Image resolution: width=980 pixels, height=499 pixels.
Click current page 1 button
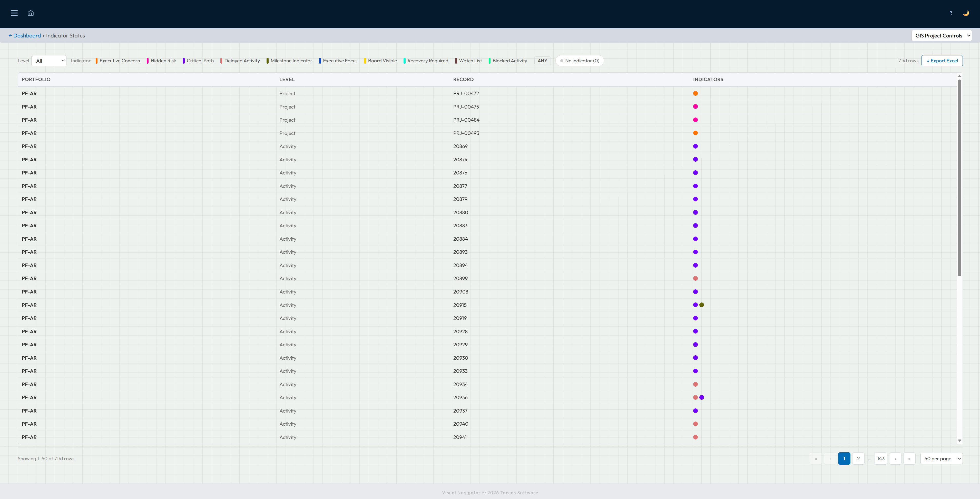click(844, 459)
